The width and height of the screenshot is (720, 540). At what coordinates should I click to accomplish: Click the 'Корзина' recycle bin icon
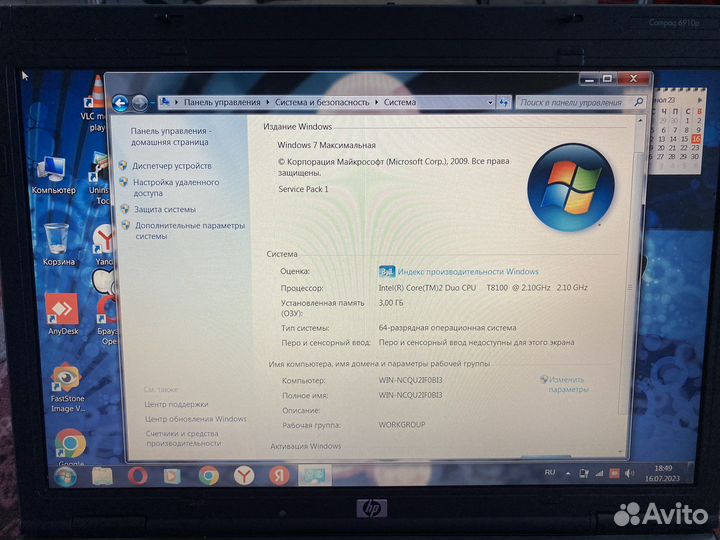click(58, 244)
